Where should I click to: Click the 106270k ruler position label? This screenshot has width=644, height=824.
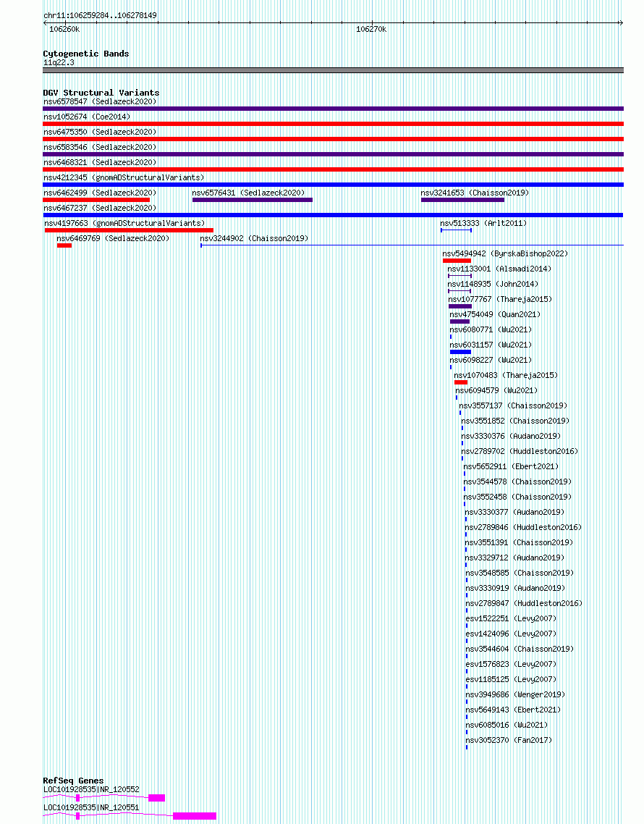[371, 30]
